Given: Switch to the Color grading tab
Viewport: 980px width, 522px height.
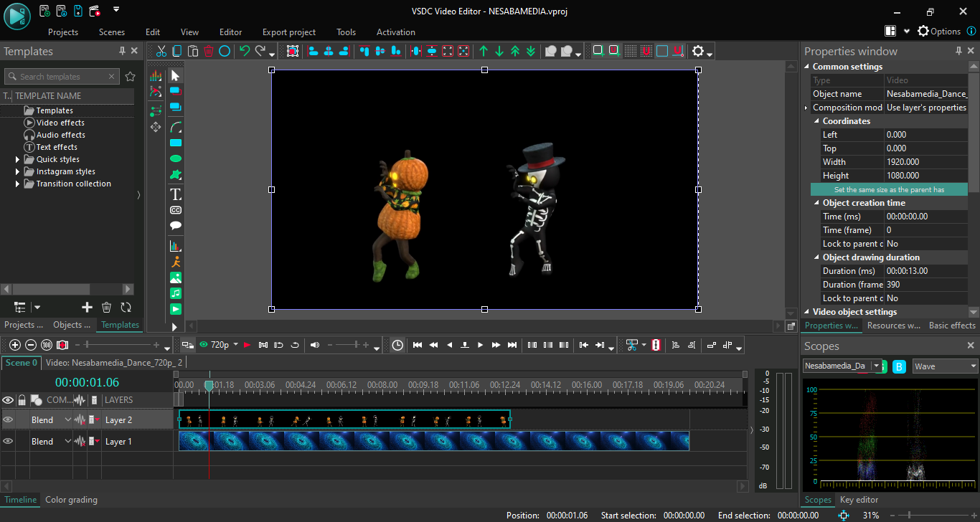Looking at the screenshot, I should pos(71,500).
